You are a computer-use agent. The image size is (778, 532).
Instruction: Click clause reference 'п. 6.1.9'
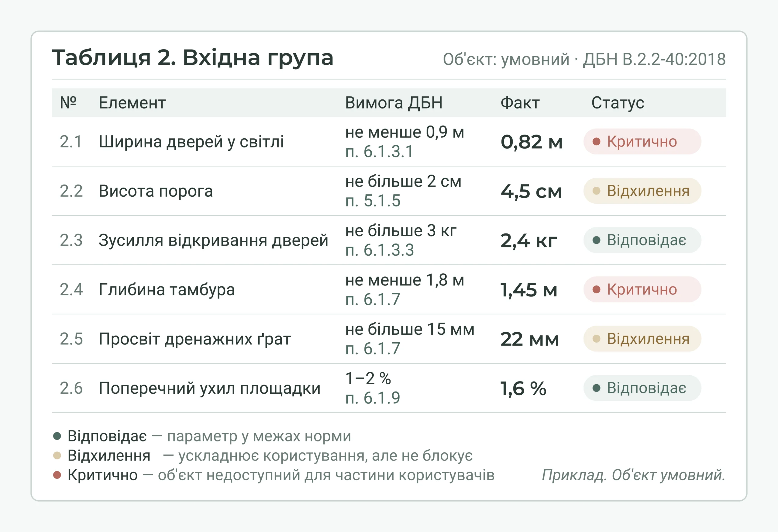point(373,398)
